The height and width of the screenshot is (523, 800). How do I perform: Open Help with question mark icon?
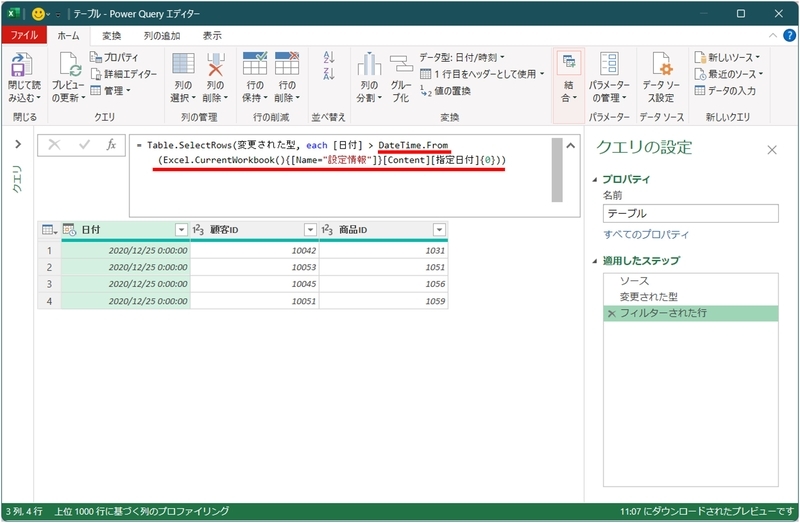[789, 35]
